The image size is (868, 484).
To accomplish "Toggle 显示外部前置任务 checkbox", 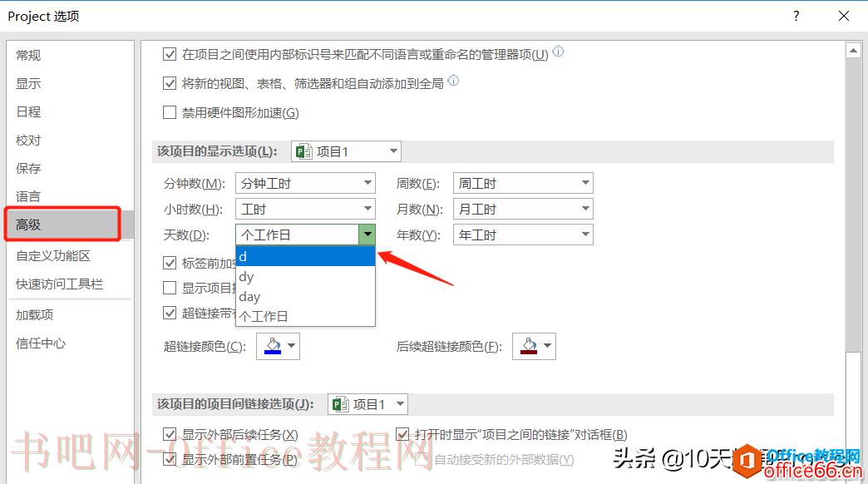I will (170, 459).
